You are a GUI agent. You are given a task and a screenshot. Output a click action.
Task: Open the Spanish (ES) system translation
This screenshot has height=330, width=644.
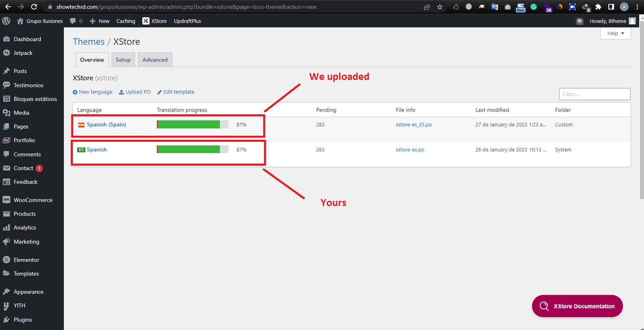pos(97,149)
